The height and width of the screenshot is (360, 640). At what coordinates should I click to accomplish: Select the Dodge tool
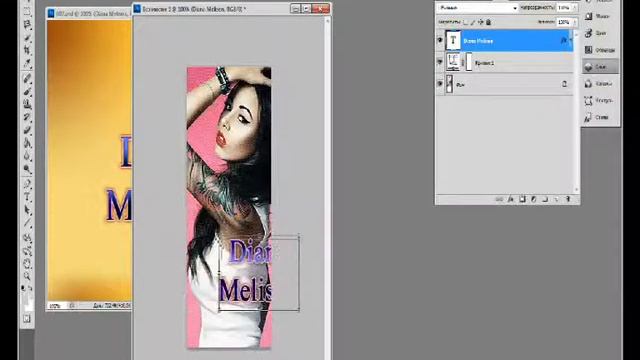[x=27, y=169]
